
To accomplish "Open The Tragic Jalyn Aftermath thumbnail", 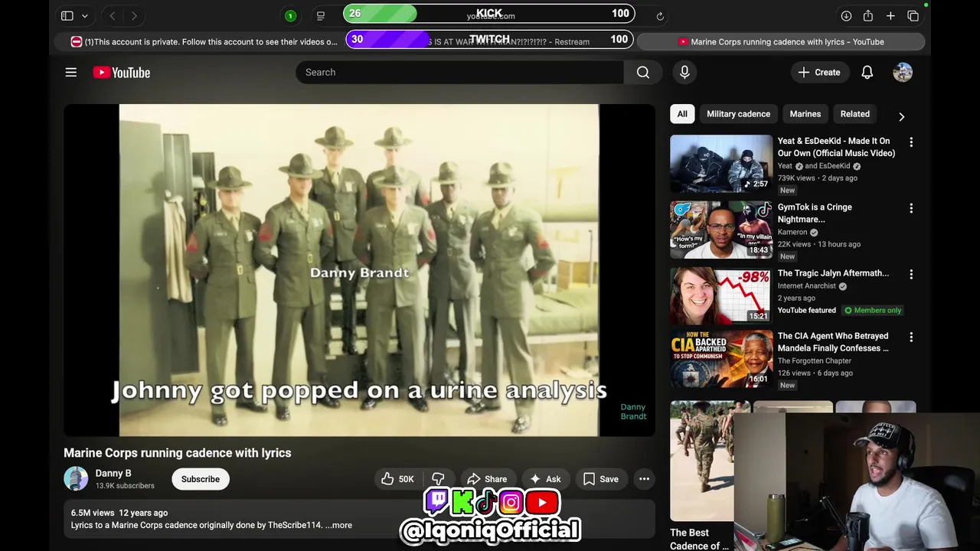I will click(x=721, y=295).
